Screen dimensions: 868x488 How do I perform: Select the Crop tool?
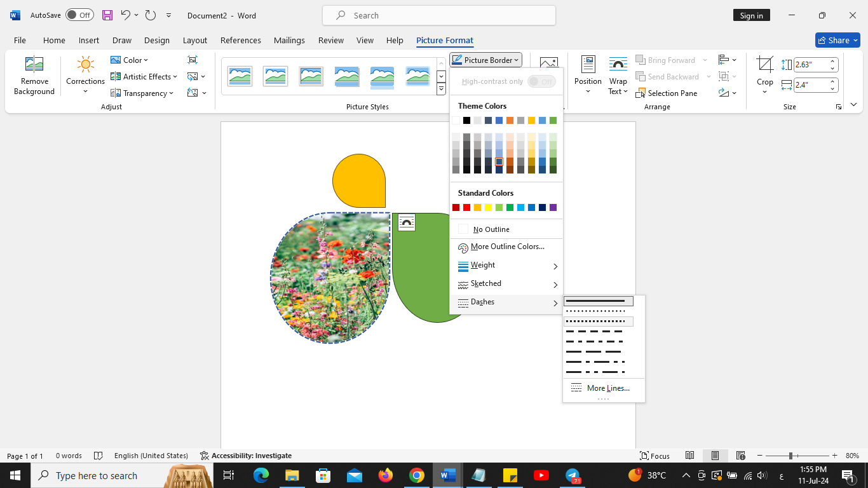point(765,75)
